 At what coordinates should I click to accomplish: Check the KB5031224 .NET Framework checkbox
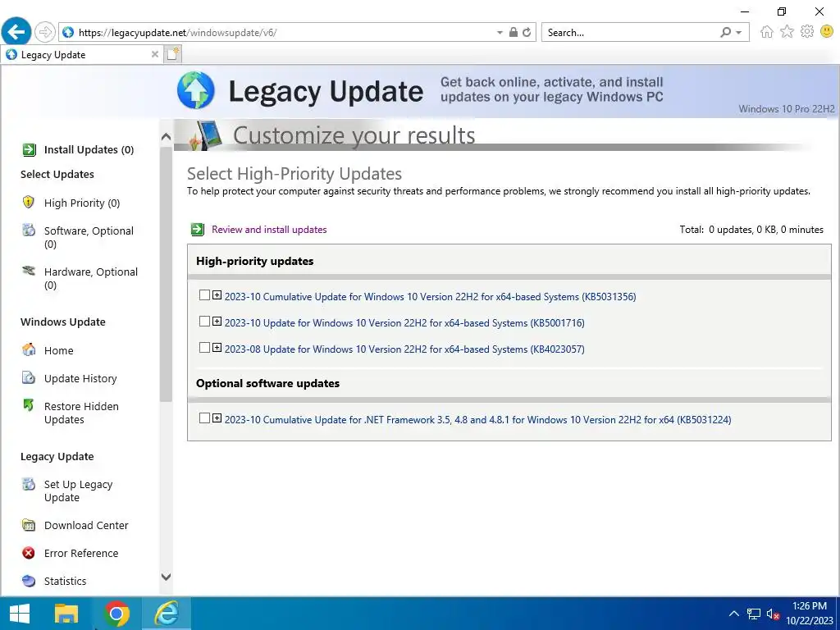click(204, 418)
